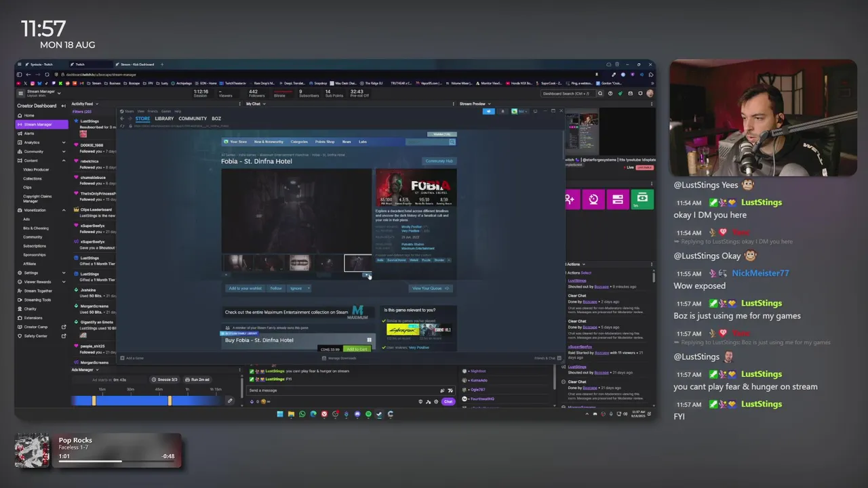The image size is (868, 488).
Task: Collapse the Monetization section in the sidebar
Action: [x=64, y=210]
